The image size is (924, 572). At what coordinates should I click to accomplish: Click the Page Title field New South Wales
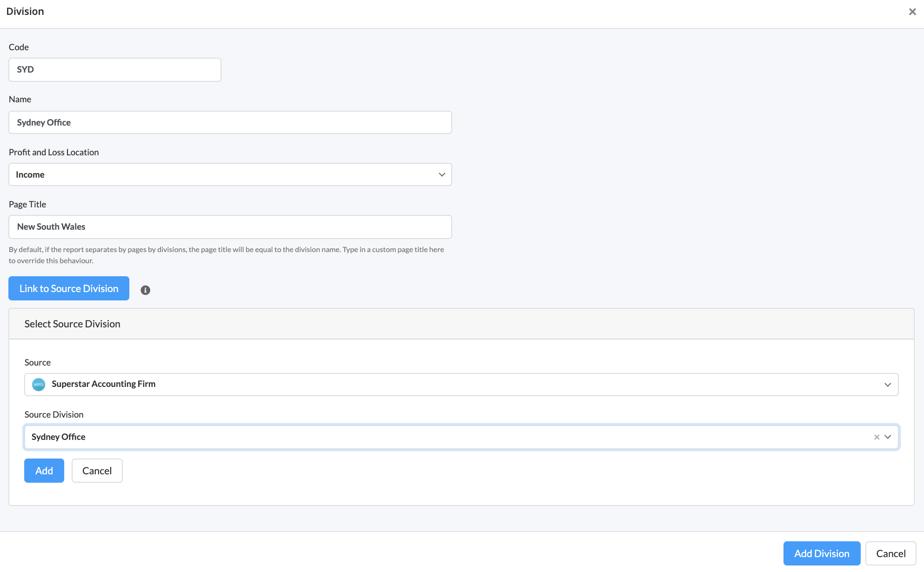[230, 227]
